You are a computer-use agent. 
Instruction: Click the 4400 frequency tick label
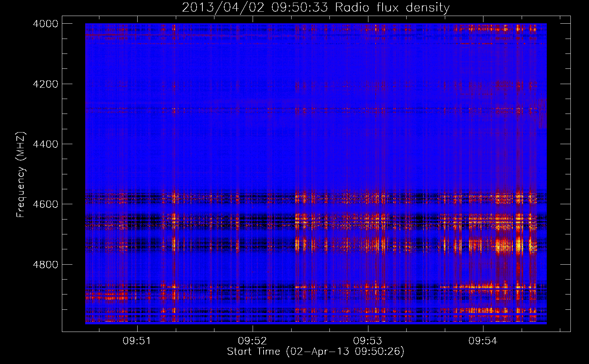(46, 144)
